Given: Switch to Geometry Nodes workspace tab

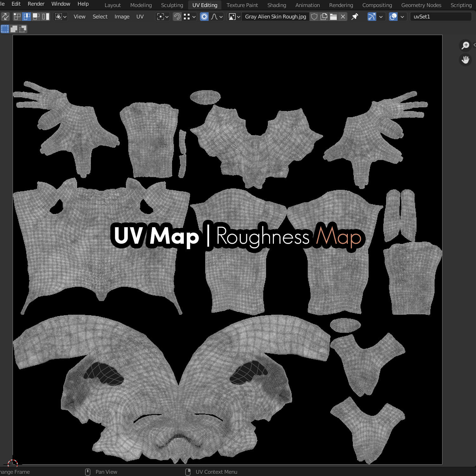Looking at the screenshot, I should 421,5.
